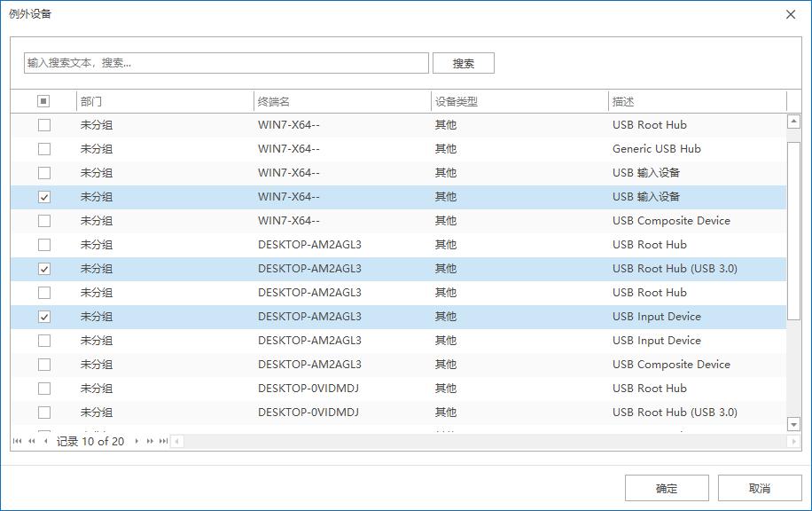Viewport: 812px width, 511px height.
Task: Focus the search text input field
Action: pos(226,63)
